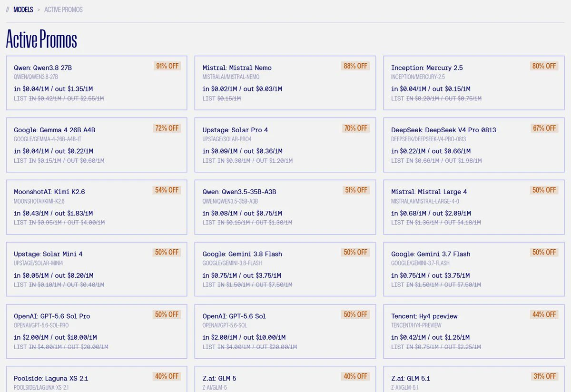The height and width of the screenshot is (392, 571).
Task: Click the 31% OFF badge
Action: (x=545, y=376)
